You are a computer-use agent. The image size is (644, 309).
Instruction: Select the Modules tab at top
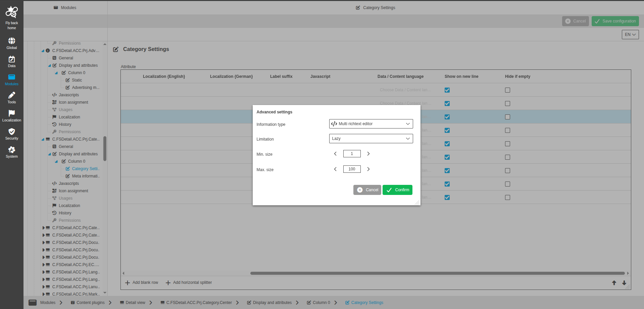[65, 8]
